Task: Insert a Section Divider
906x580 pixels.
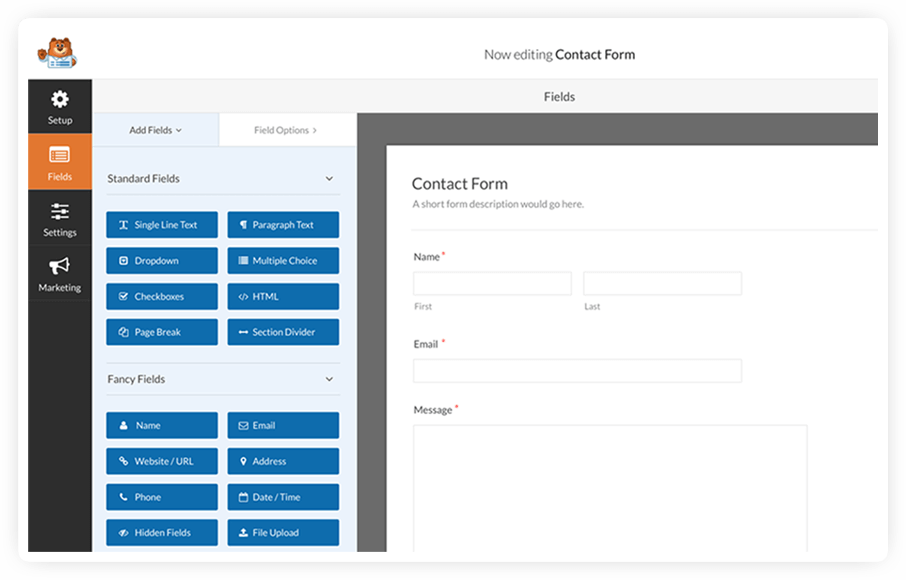Action: 283,331
